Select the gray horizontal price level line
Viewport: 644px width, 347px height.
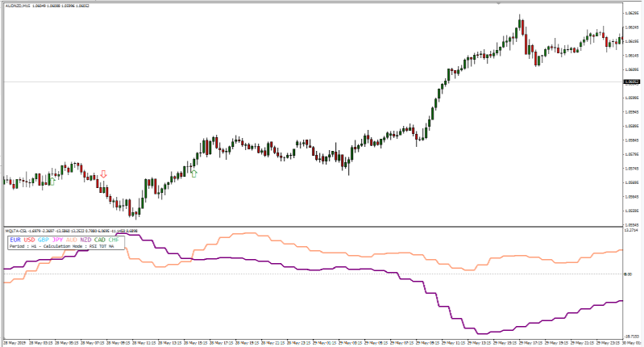coord(322,82)
